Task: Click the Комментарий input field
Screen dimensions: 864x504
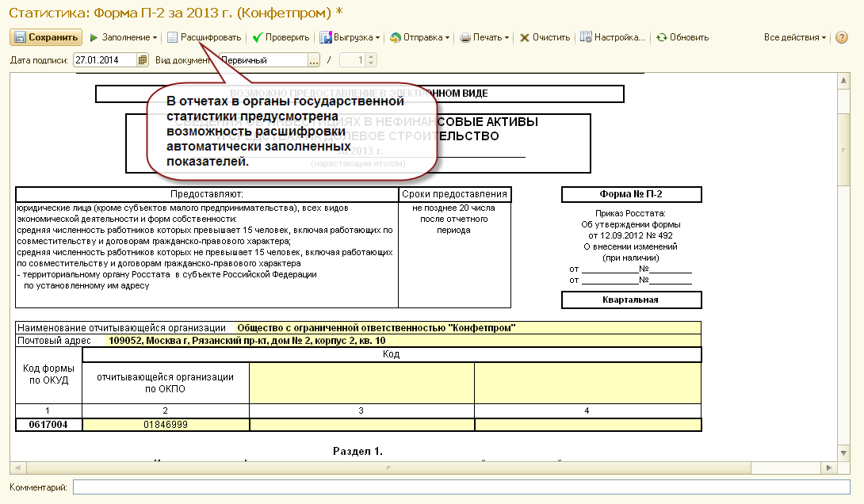Action: click(x=462, y=487)
